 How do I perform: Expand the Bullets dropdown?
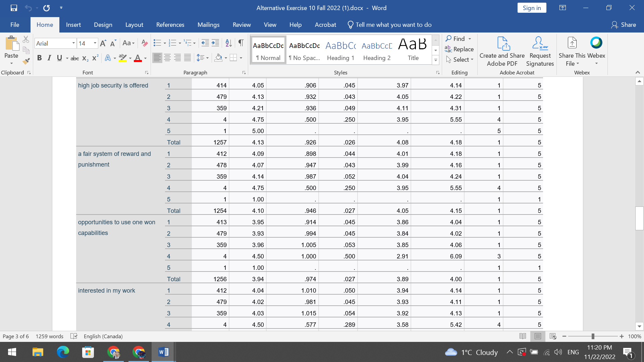coord(164,43)
